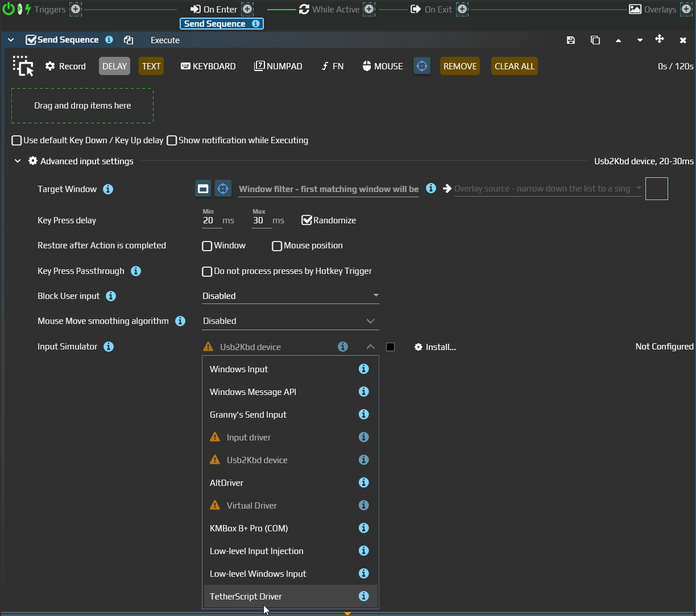This screenshot has height=616, width=696.
Task: Choose KMBox B+ Pro (COM) option
Action: (291, 528)
